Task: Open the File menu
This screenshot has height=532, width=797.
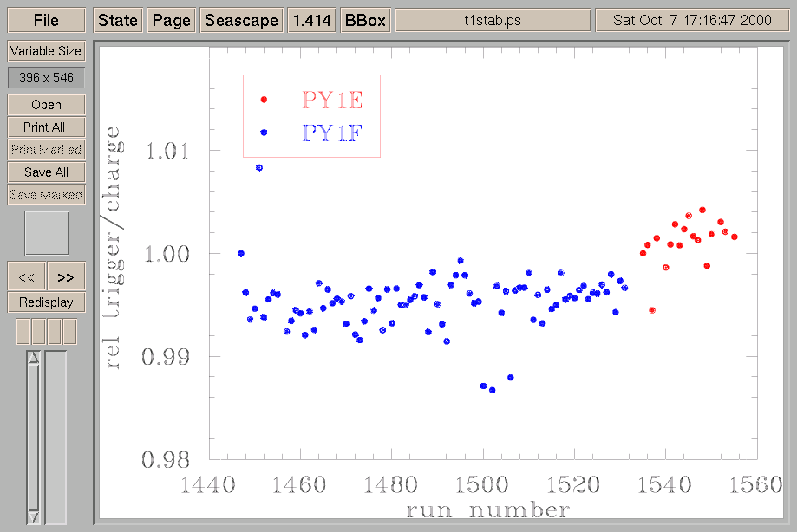Action: (x=46, y=21)
